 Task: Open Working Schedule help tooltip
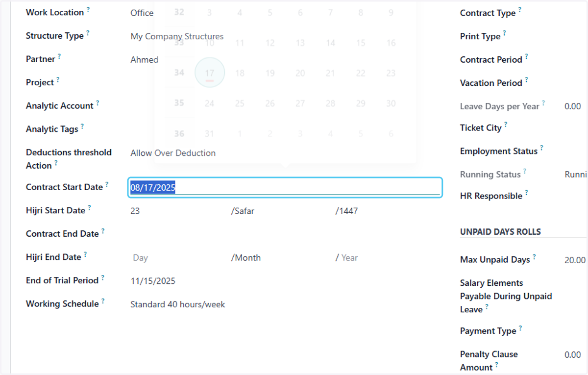point(103,301)
